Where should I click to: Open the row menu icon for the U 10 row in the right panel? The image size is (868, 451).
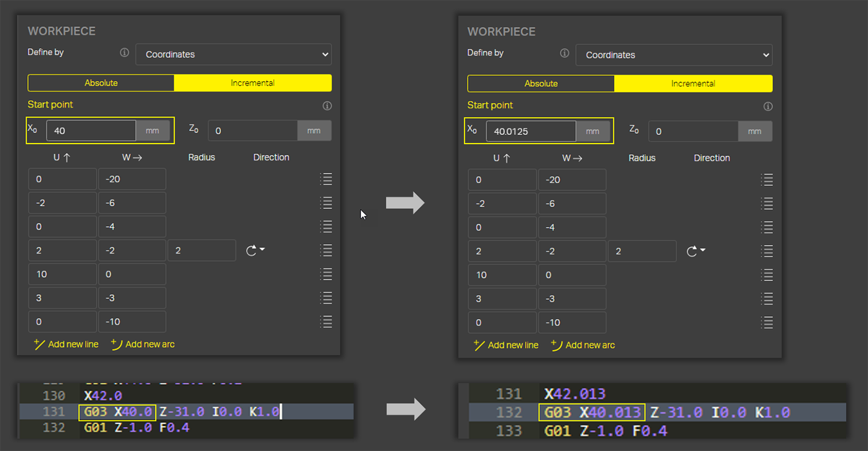pyautogui.click(x=767, y=275)
